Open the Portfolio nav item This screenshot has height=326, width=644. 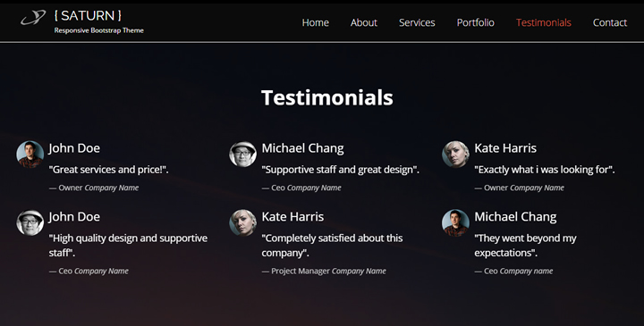coord(476,22)
